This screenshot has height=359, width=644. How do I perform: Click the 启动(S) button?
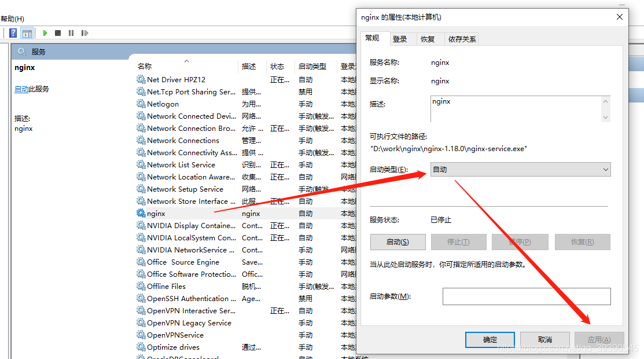(x=398, y=242)
